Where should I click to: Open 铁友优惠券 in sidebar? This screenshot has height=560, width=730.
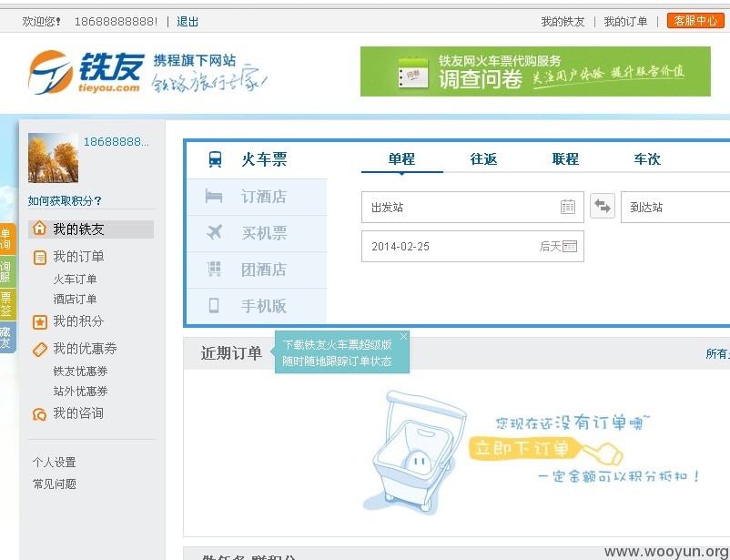80,372
